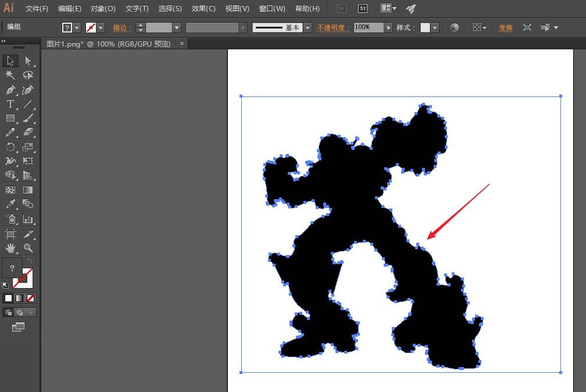
Task: Swap fill and stroke colors
Action: pos(30,261)
